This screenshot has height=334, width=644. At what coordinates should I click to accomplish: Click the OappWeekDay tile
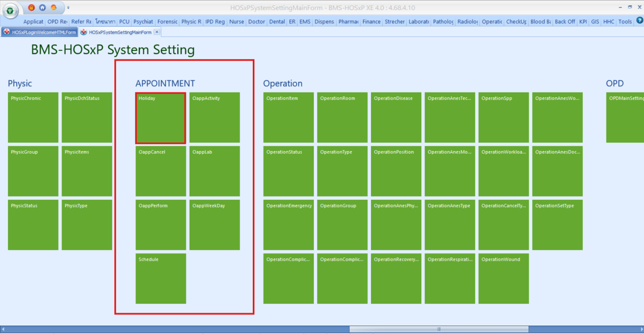(x=214, y=225)
